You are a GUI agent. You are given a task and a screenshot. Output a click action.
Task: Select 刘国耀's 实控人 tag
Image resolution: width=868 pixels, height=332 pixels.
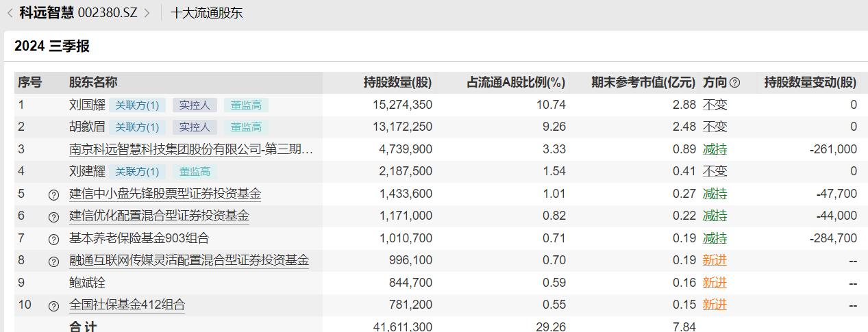[195, 105]
